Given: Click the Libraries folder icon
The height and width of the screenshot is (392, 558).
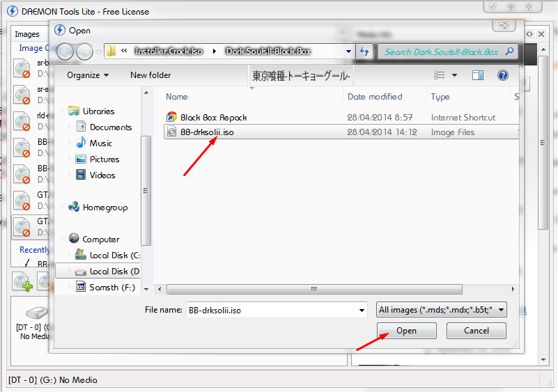Looking at the screenshot, I should (x=74, y=111).
